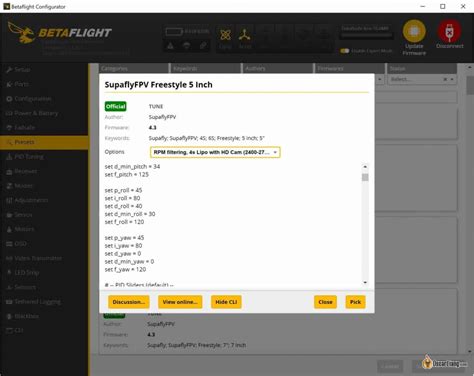
Task: Click the green Official badge in dialog
Action: (x=115, y=106)
